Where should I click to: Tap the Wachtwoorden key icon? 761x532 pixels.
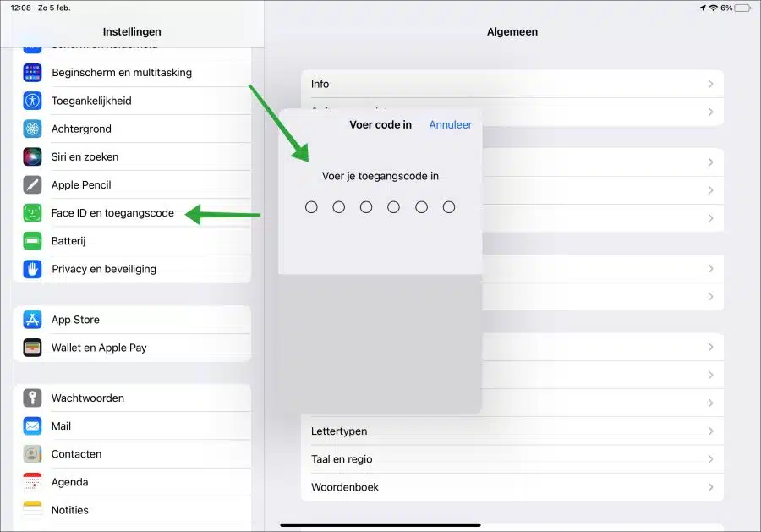click(x=32, y=398)
